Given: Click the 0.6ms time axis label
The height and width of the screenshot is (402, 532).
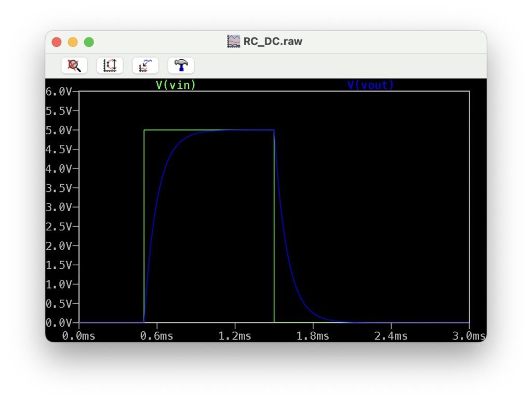Looking at the screenshot, I should click(156, 336).
